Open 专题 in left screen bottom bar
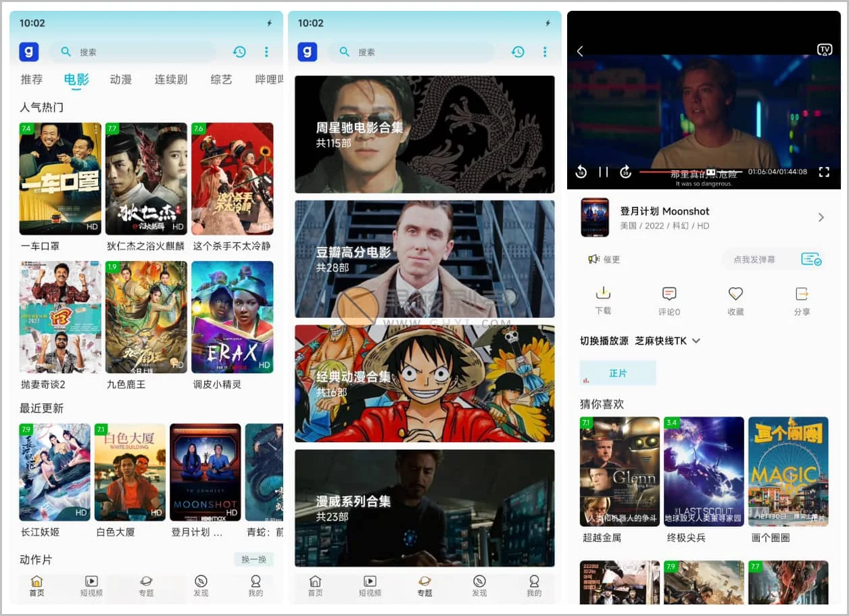The width and height of the screenshot is (849, 616). click(146, 586)
